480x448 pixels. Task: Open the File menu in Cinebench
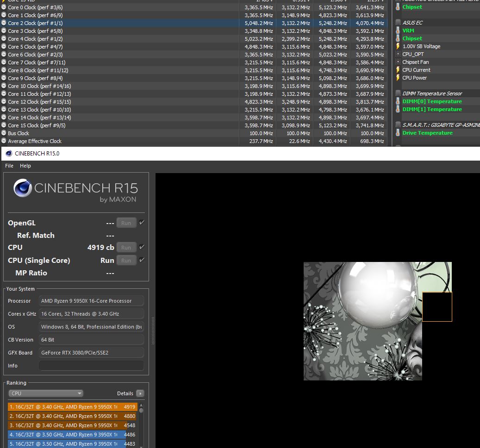tap(9, 166)
